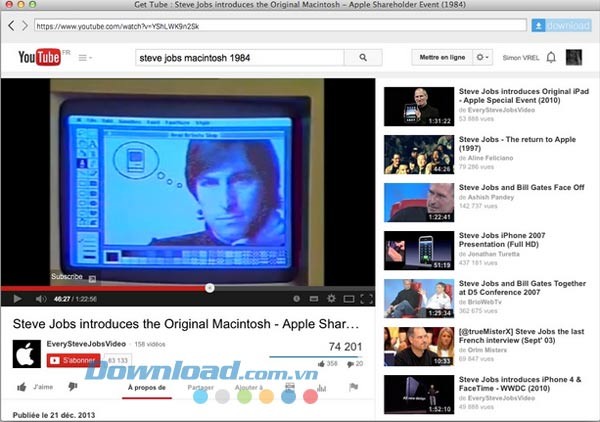
Task: Click the Mettre en ligne button
Action: coord(442,57)
